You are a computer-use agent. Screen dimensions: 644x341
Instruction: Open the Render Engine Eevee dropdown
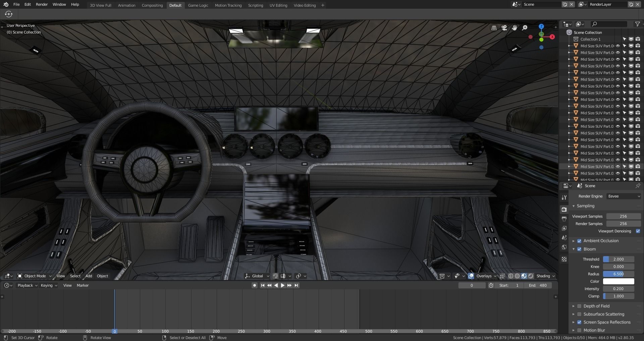click(x=624, y=196)
